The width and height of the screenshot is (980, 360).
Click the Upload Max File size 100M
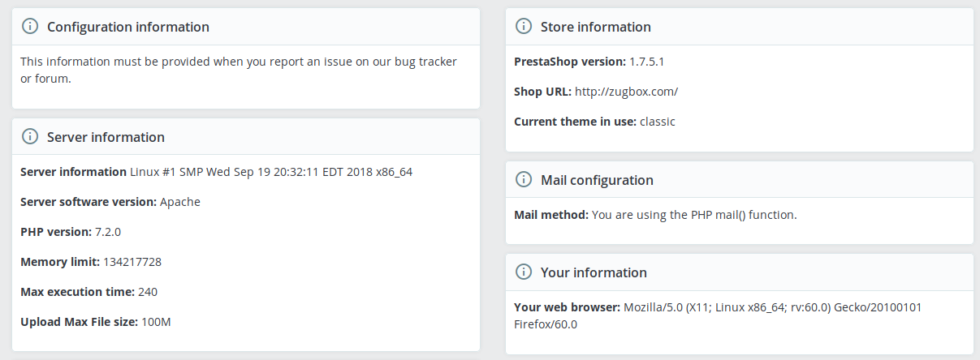(156, 322)
